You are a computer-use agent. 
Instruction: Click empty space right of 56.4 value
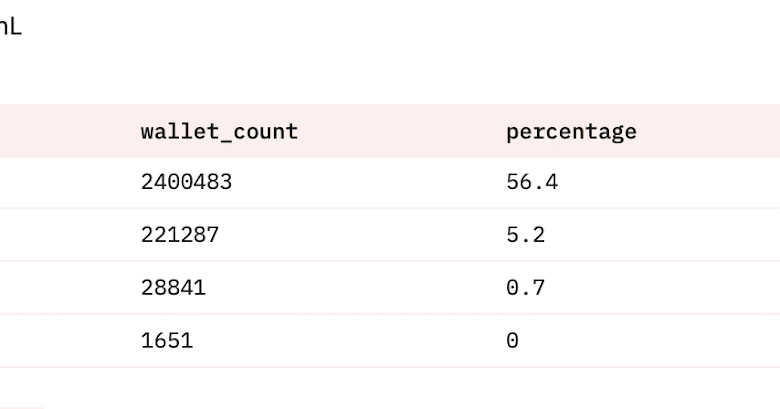pyautogui.click(x=669, y=183)
